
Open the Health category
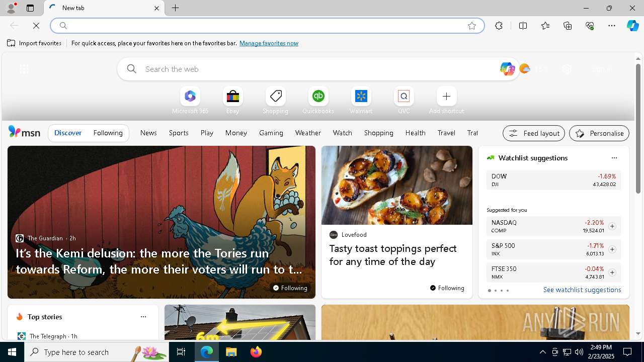click(415, 133)
